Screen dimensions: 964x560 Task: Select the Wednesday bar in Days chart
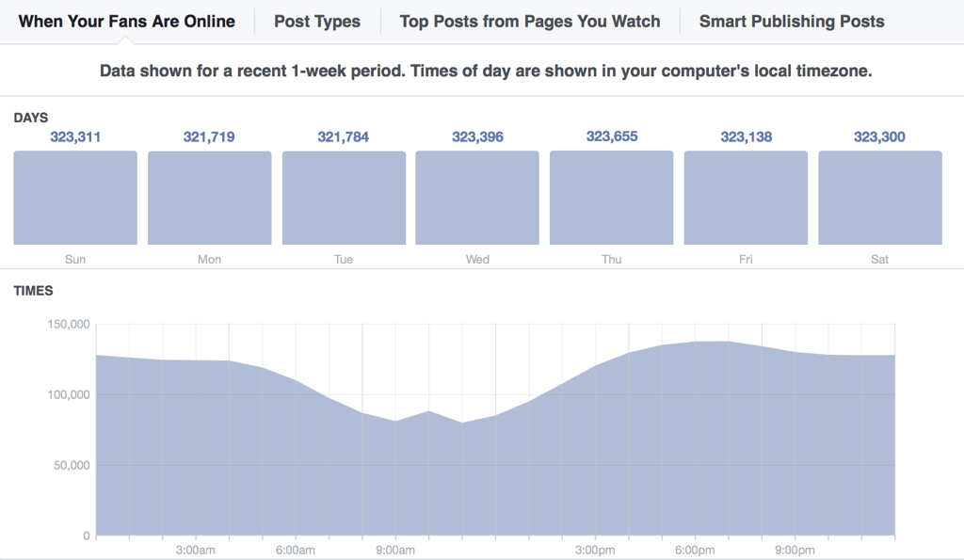[477, 198]
